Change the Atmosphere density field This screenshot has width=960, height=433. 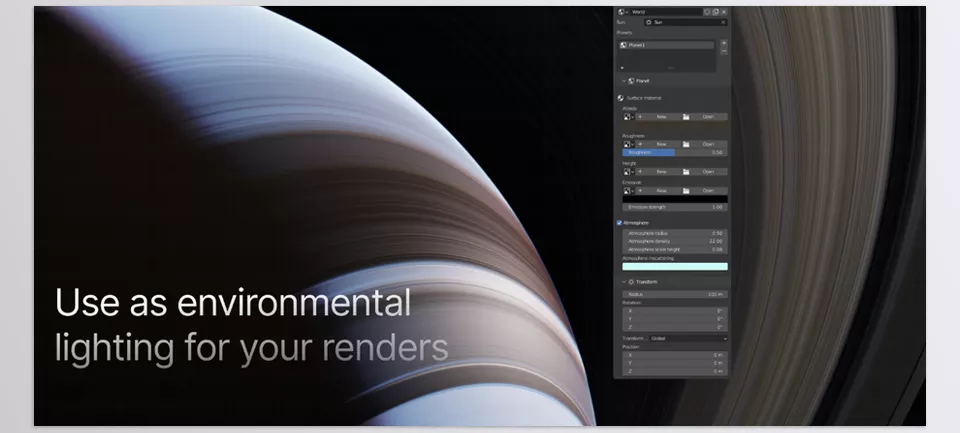[x=675, y=241]
